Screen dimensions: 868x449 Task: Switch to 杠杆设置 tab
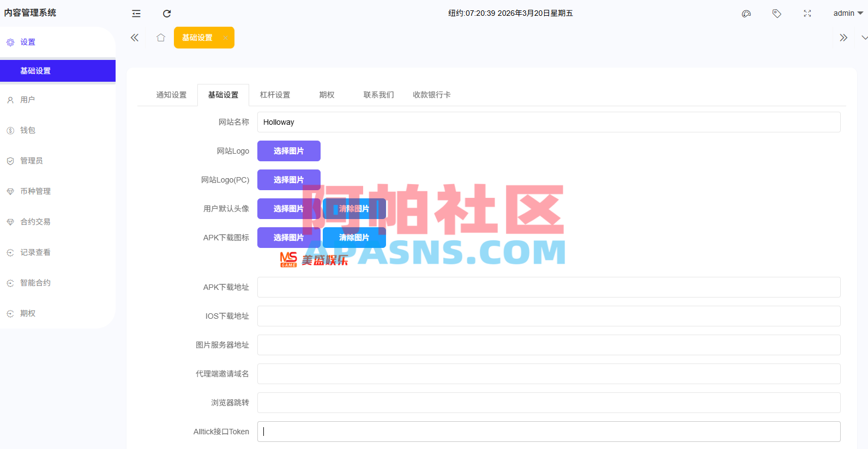(275, 95)
